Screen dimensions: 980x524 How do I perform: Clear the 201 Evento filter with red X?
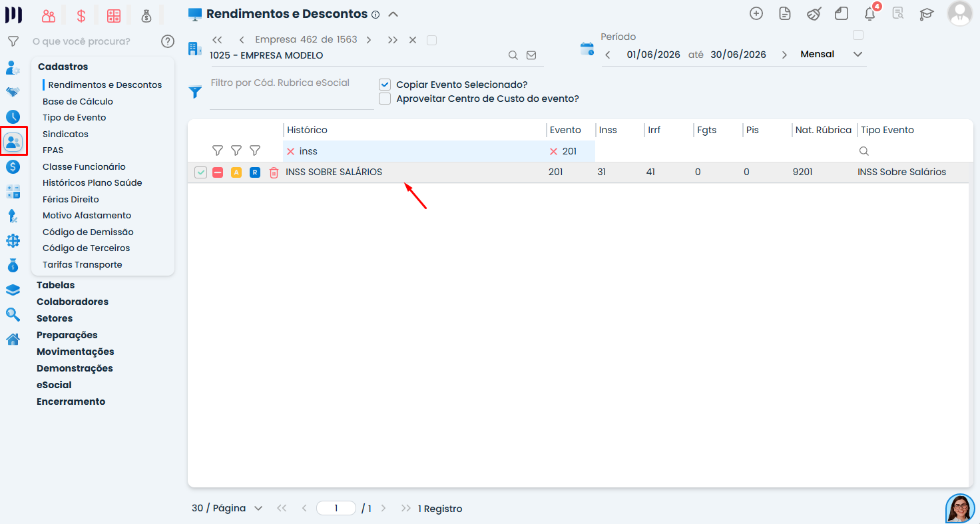553,151
